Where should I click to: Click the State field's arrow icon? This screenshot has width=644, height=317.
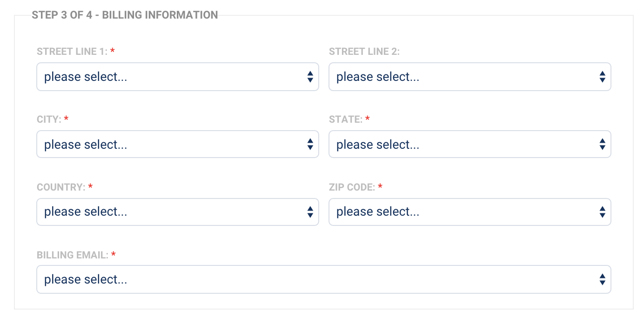[603, 145]
